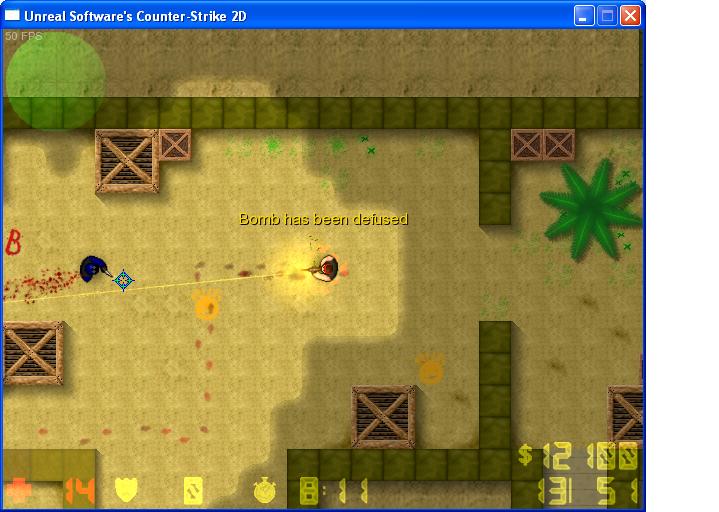Screen dimensions: 719x512
Task: Click the game window title icon
Action: pyautogui.click(x=12, y=15)
